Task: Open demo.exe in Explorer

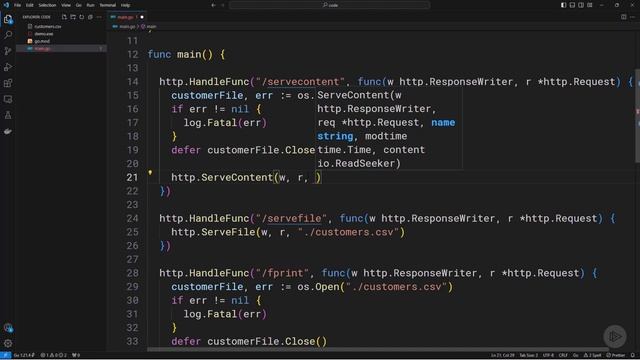Action: point(44,34)
